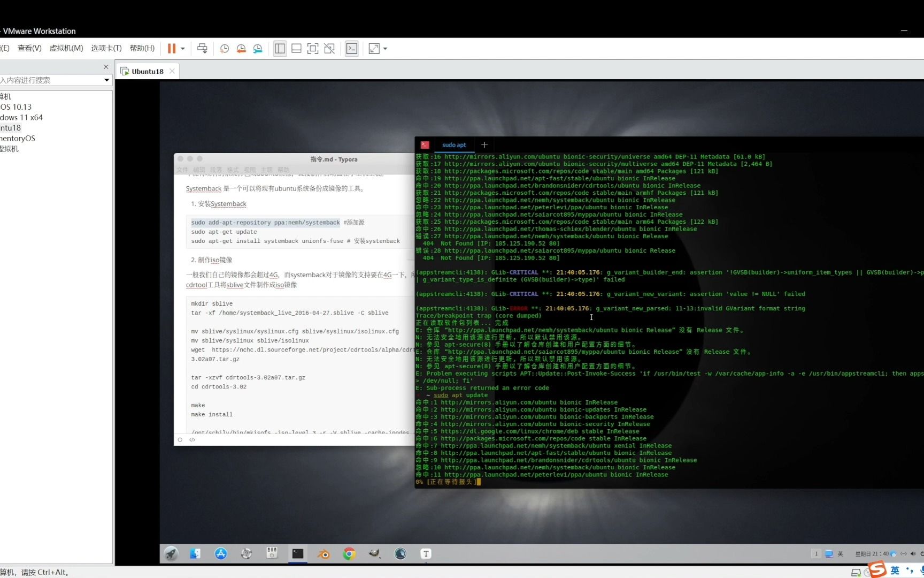This screenshot has width=924, height=578.
Task: Send Ctrl+Alt+Del to the virtual machine
Action: 202,49
